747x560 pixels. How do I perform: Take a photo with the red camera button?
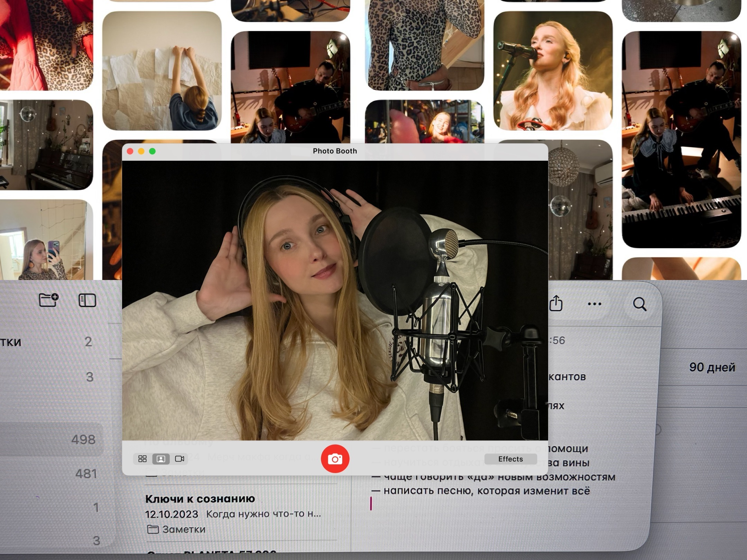pyautogui.click(x=335, y=459)
